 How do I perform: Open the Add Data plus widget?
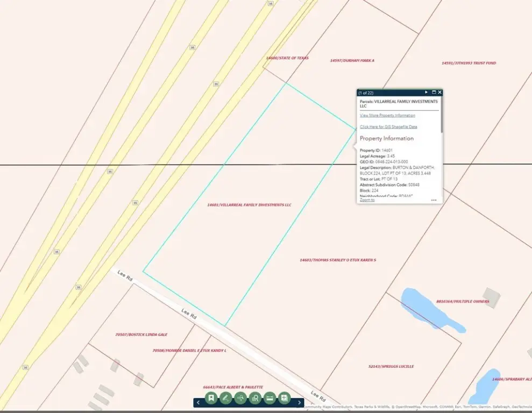(285, 398)
